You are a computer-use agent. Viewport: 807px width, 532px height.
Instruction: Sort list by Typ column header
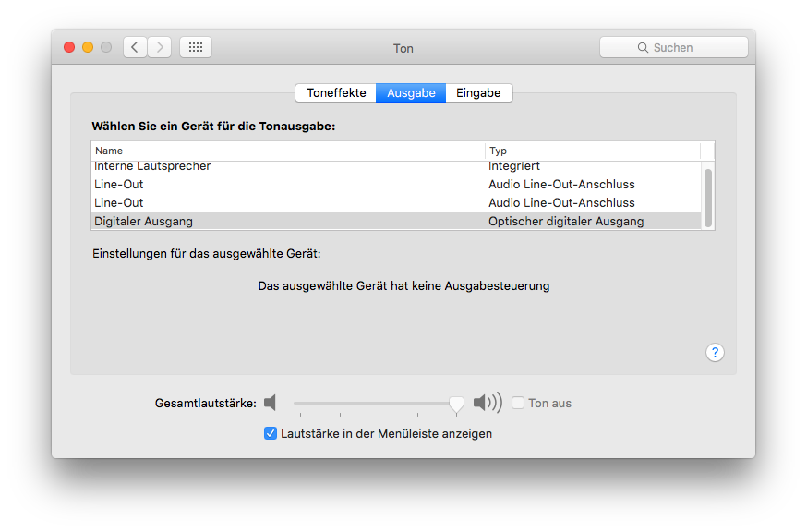(x=591, y=151)
